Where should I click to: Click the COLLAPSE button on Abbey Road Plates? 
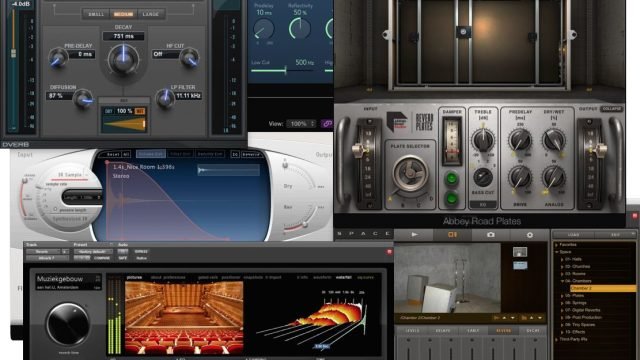611,109
